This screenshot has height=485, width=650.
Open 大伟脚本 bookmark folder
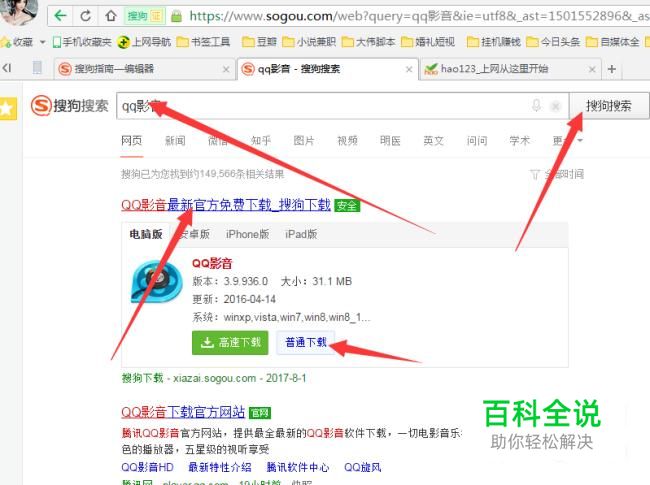369,42
